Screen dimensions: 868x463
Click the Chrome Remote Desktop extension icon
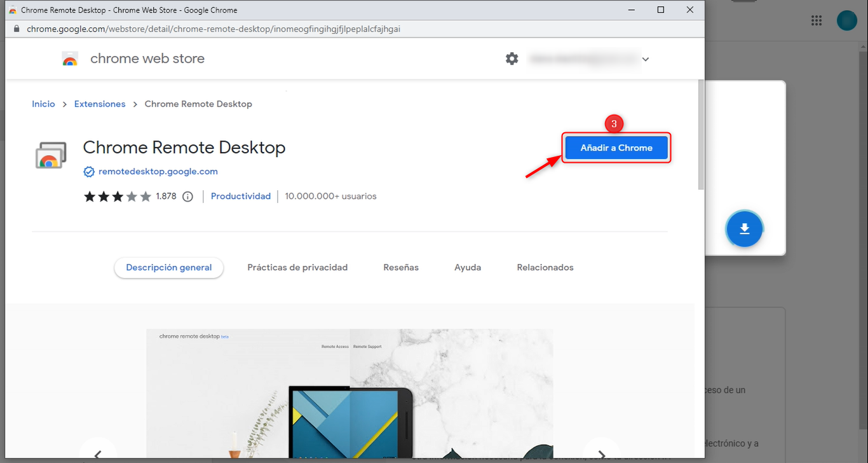(x=50, y=155)
